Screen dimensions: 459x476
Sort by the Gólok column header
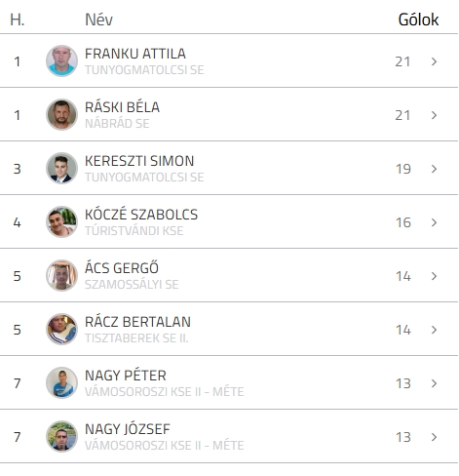point(418,20)
